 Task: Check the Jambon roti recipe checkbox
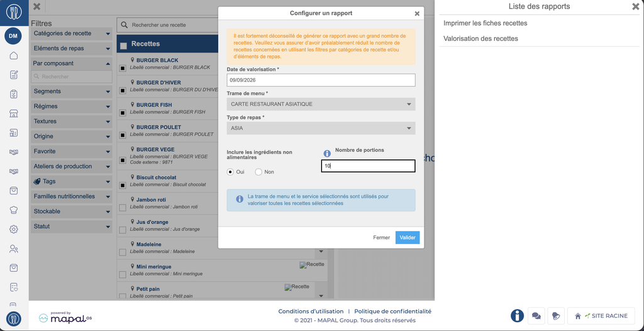[x=123, y=208]
